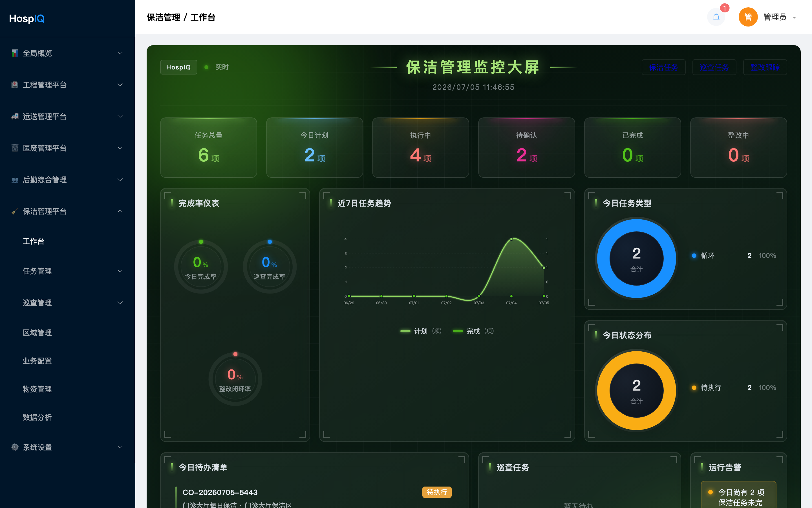
Task: Click the 保洁管理监控大屏 title
Action: tap(473, 67)
